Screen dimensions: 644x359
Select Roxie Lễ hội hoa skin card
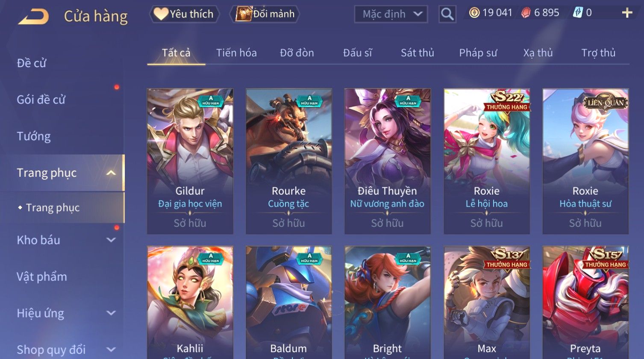pos(487,161)
